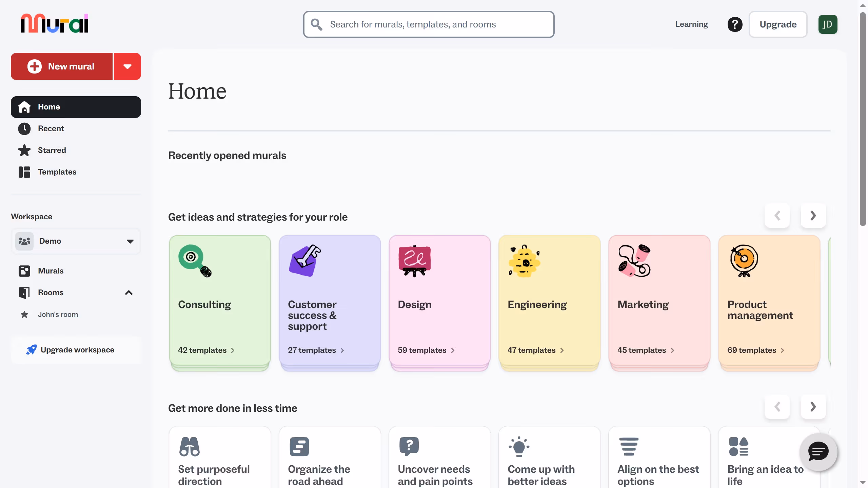Screen dimensions: 868x488
Task: Click the Mural logo
Action: [x=55, y=24]
